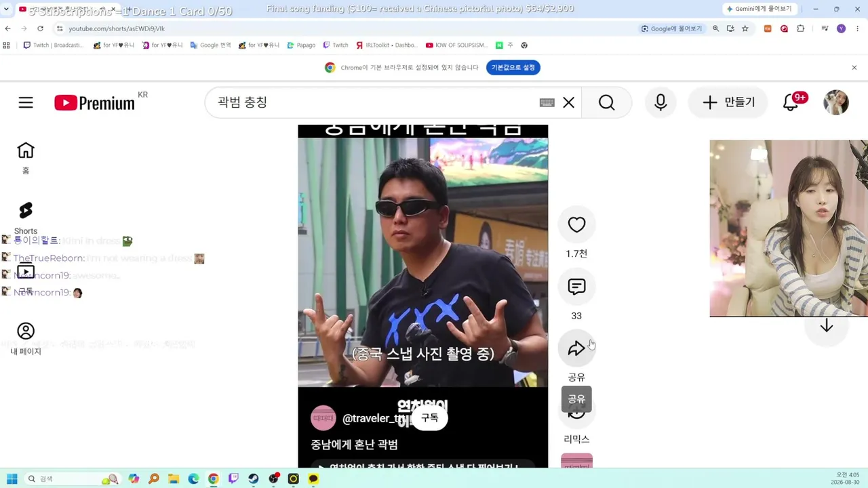Subscribe to the channel with 구독

[x=430, y=418]
